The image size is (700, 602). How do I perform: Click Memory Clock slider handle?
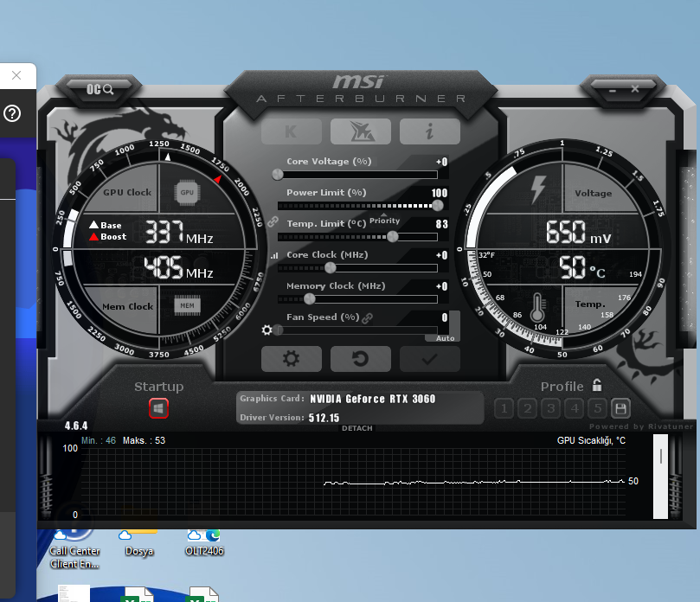(310, 299)
